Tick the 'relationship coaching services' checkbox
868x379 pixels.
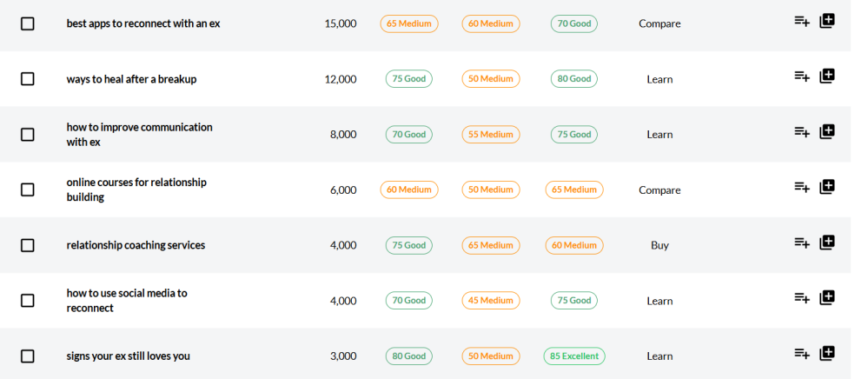(x=28, y=245)
